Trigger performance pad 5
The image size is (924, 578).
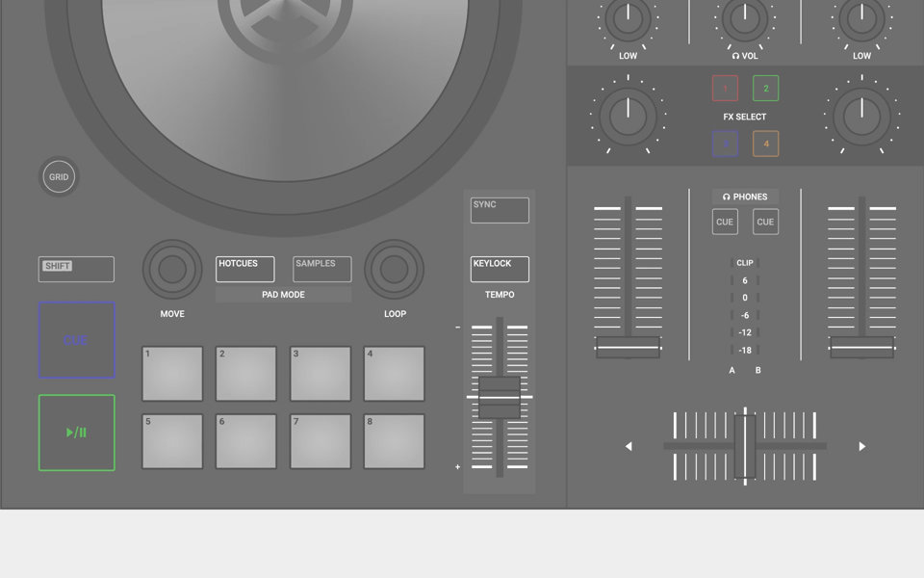point(172,441)
